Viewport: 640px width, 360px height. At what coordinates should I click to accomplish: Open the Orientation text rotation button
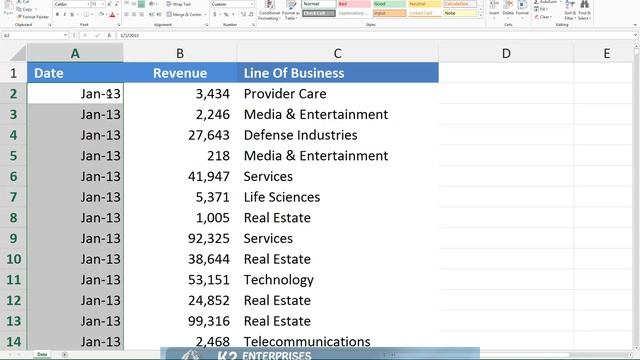[152, 4]
